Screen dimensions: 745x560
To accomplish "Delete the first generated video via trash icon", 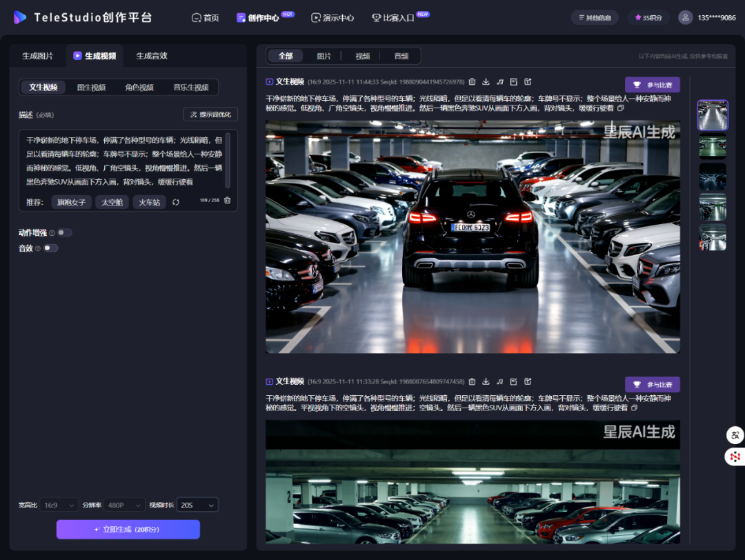I will [x=472, y=81].
